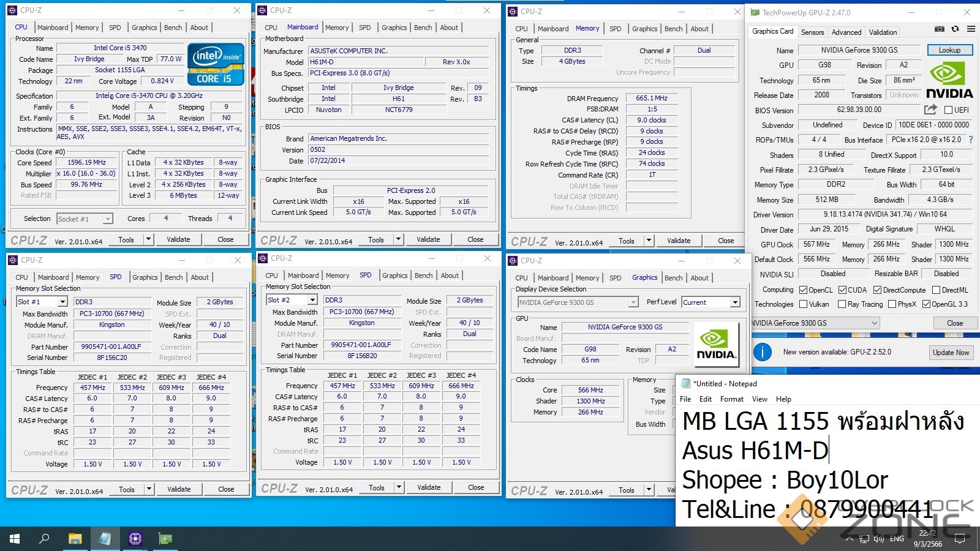The height and width of the screenshot is (551, 980).
Task: Click the GPU-Z refresh arrows icon
Action: 955,29
